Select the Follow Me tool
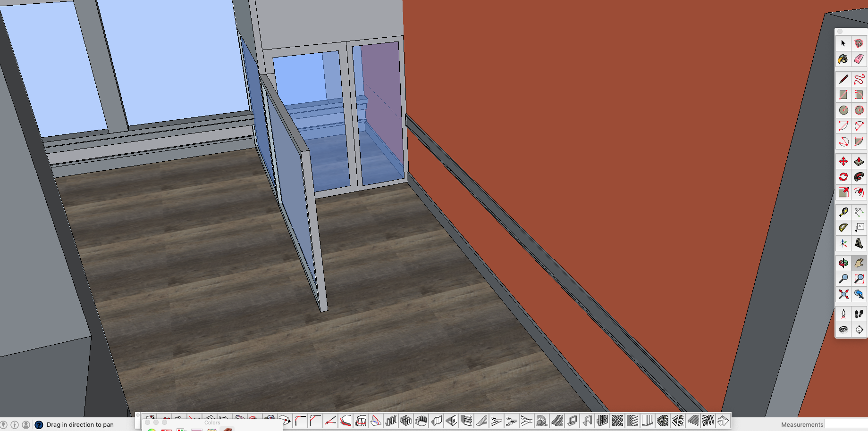868x431 pixels. [x=859, y=177]
